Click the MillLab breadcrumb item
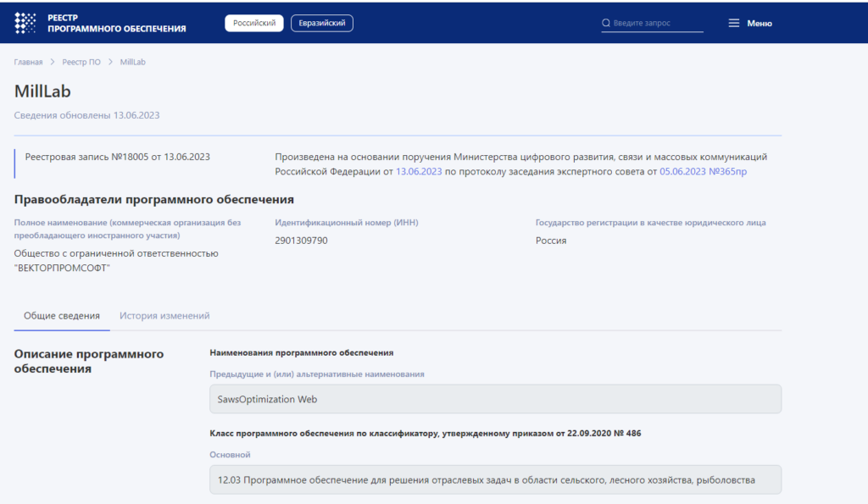Viewport: 868px width, 504px height. point(133,62)
